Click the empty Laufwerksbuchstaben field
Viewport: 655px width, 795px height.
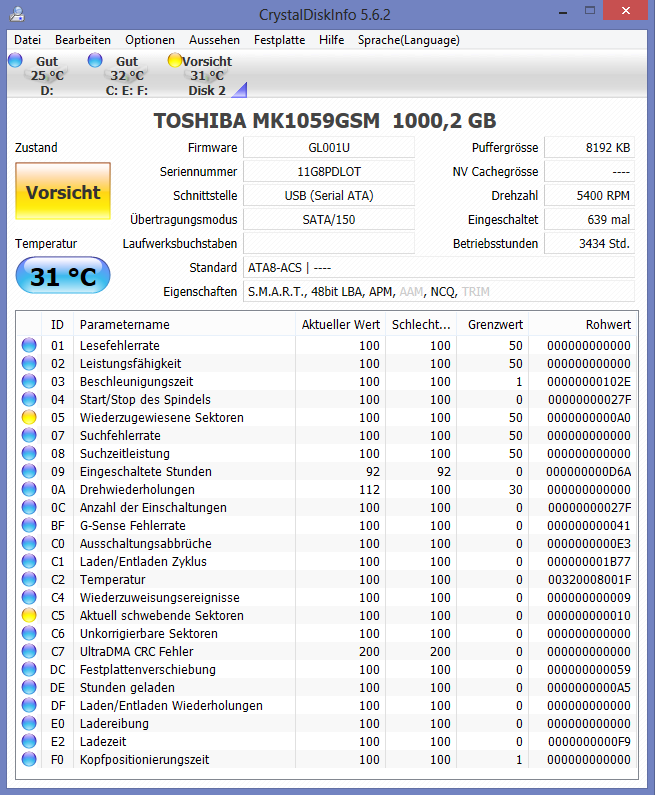(329, 243)
